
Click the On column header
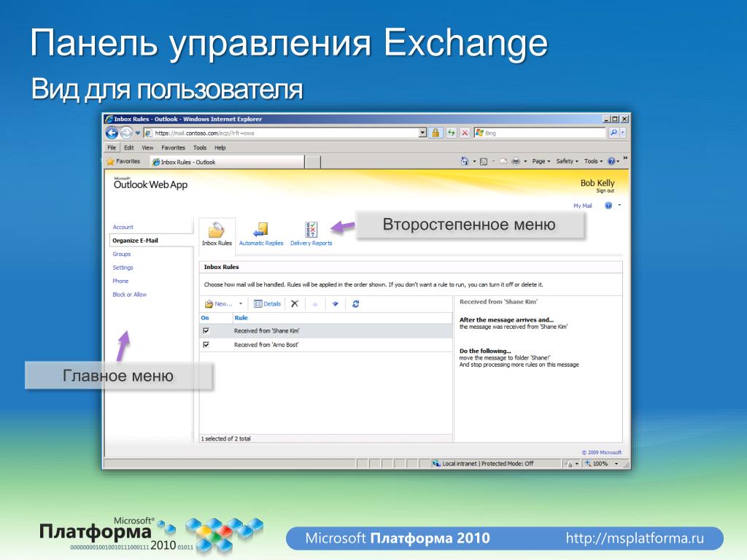click(205, 318)
